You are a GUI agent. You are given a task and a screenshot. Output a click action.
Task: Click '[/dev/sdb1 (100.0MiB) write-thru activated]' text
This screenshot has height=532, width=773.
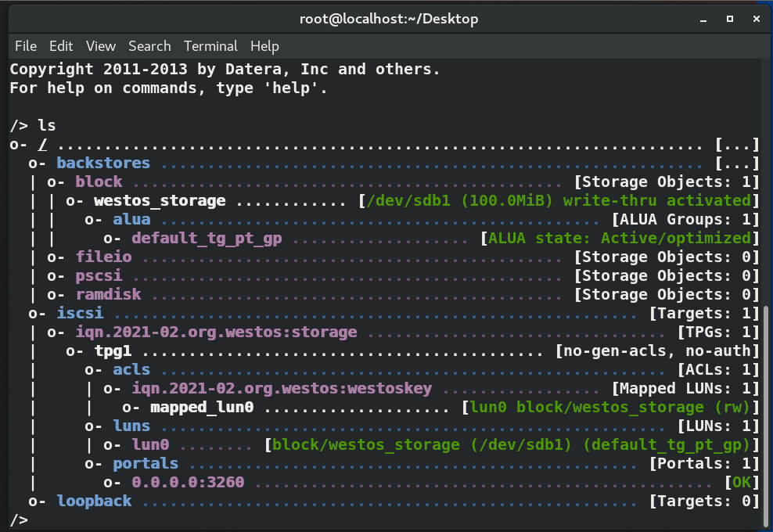(x=559, y=200)
